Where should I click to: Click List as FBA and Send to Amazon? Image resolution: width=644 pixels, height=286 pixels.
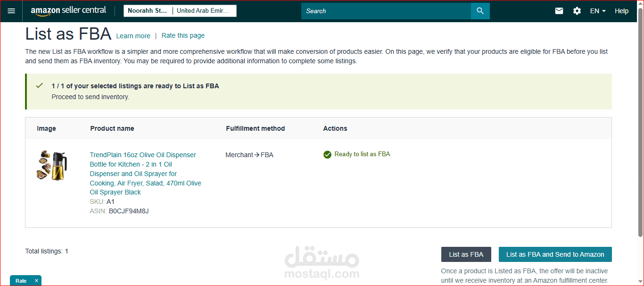555,254
